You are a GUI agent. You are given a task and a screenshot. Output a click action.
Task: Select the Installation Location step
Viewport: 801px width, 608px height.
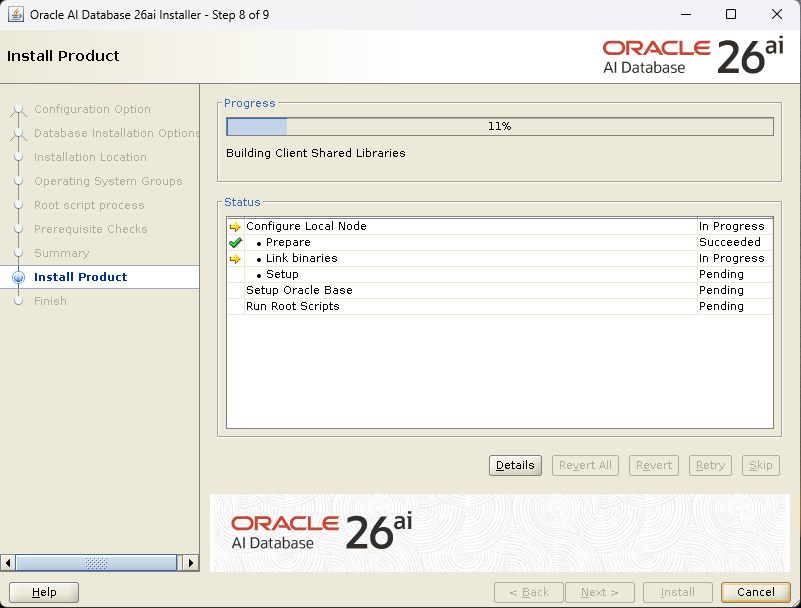click(x=90, y=157)
